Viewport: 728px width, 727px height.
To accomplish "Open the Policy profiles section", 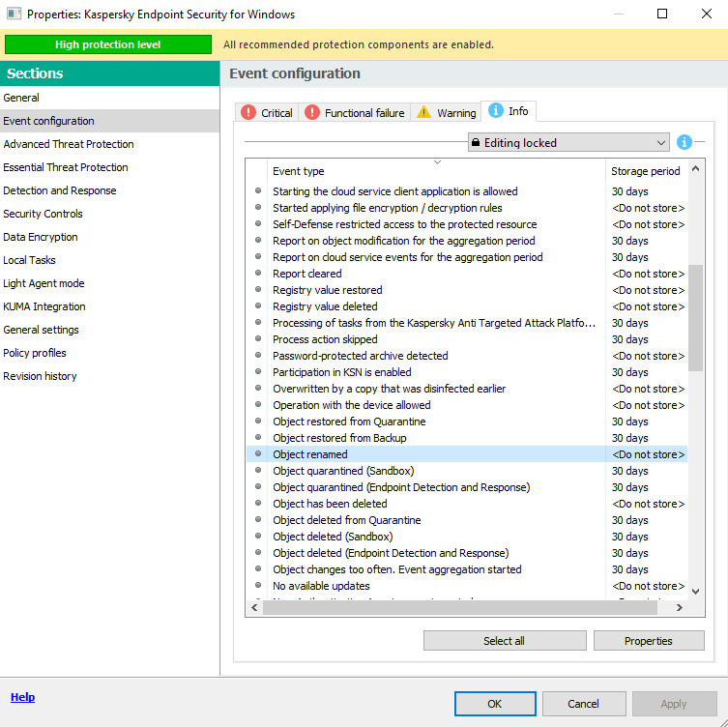I will 109,353.
